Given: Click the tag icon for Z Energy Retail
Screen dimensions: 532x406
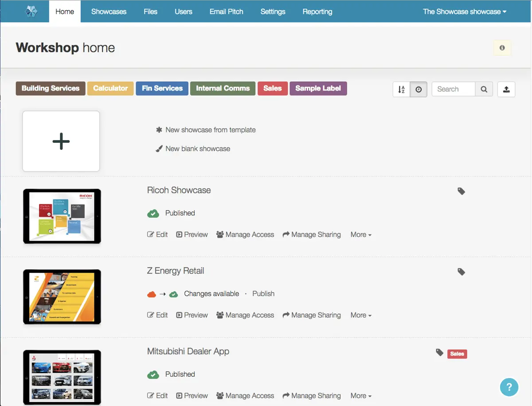Looking at the screenshot, I should [462, 272].
